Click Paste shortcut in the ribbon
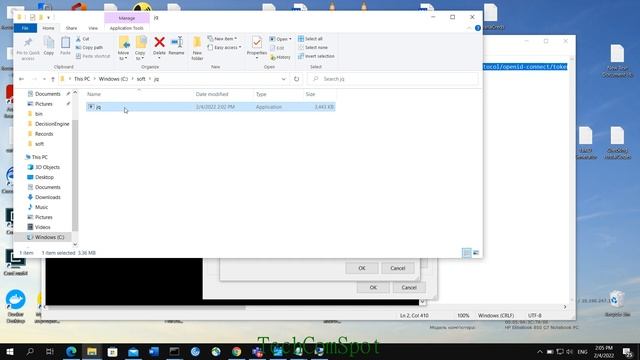The height and width of the screenshot is (360, 640). [93, 56]
